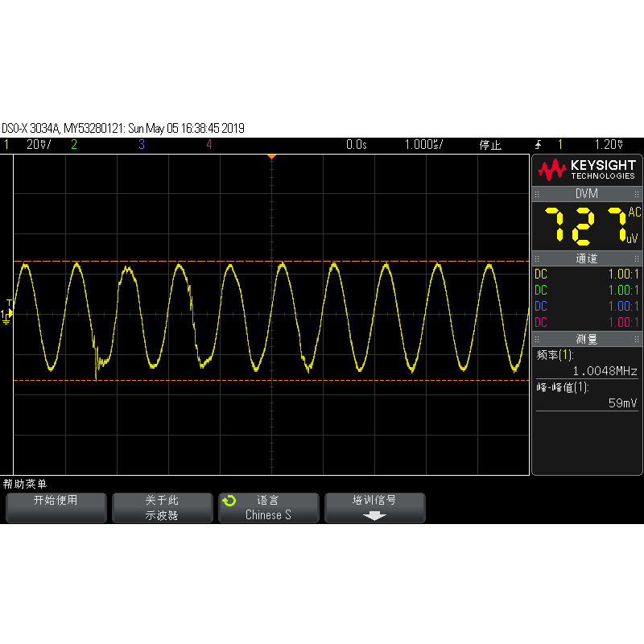The height and width of the screenshot is (644, 644).
Task: Click the channel 1 ground level marker
Action: coord(6,314)
